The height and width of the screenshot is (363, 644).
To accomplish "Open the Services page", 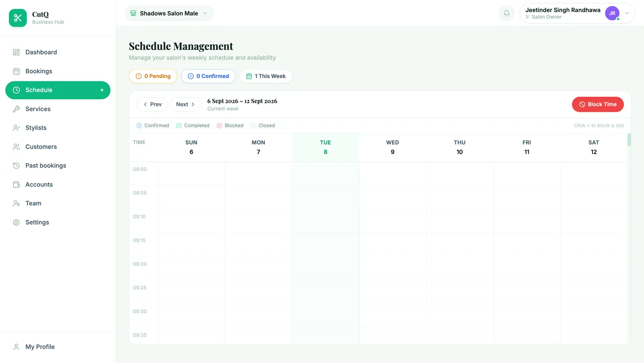I will coord(58,109).
